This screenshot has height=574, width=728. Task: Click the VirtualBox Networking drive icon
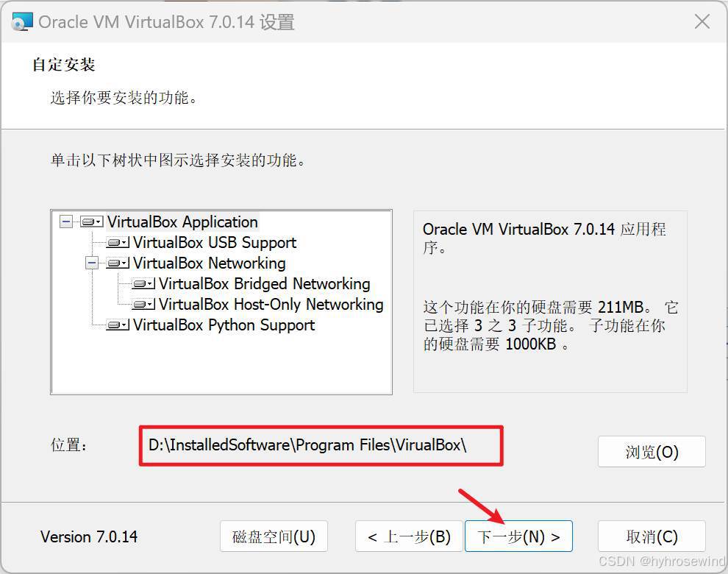(x=118, y=263)
